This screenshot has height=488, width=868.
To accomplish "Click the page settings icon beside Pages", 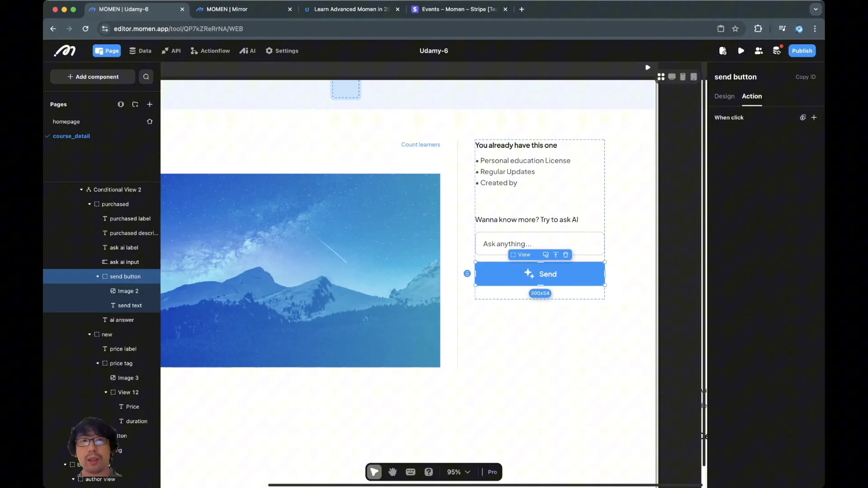I will coord(121,104).
